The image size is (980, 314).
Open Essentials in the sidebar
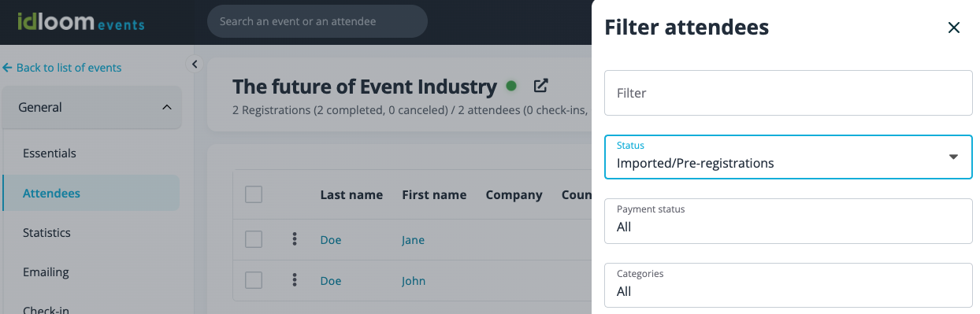pyautogui.click(x=50, y=153)
